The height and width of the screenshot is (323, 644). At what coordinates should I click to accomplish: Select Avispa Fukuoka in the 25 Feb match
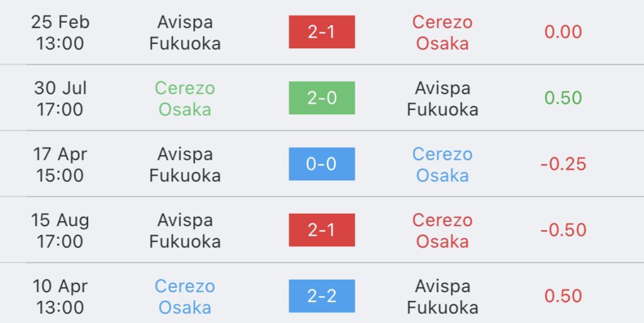185,33
